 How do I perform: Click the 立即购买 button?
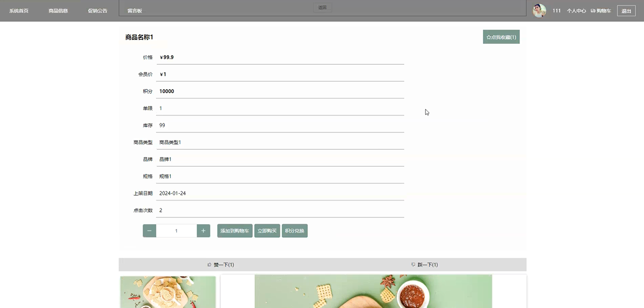tap(267, 231)
